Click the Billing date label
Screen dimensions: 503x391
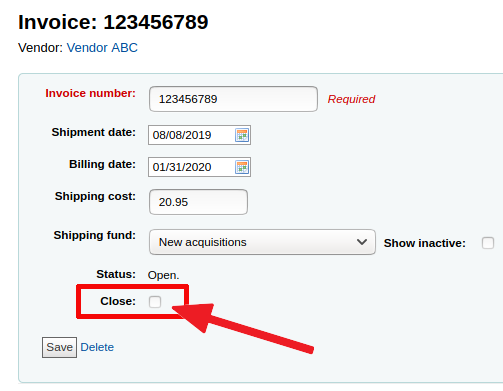pos(102,164)
